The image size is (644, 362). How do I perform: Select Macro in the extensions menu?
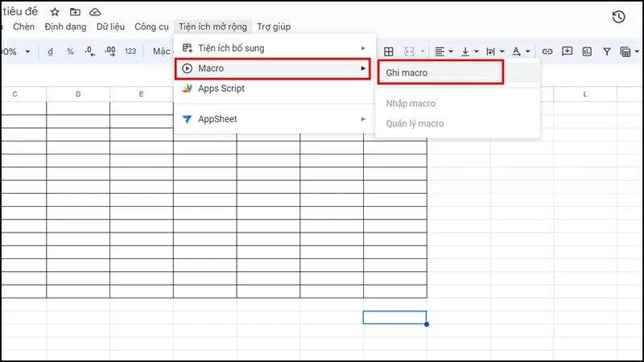(272, 68)
